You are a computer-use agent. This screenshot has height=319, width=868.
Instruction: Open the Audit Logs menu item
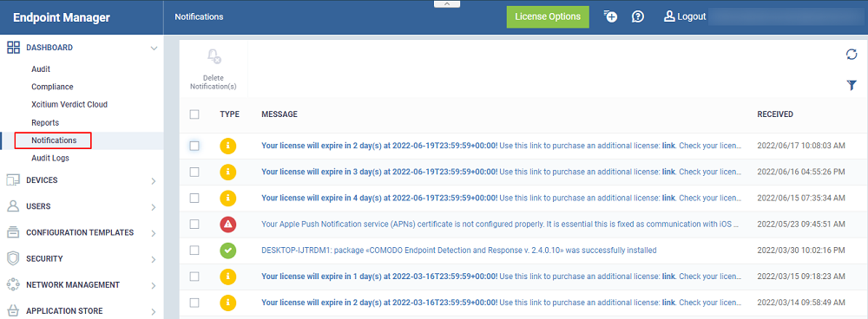point(50,158)
